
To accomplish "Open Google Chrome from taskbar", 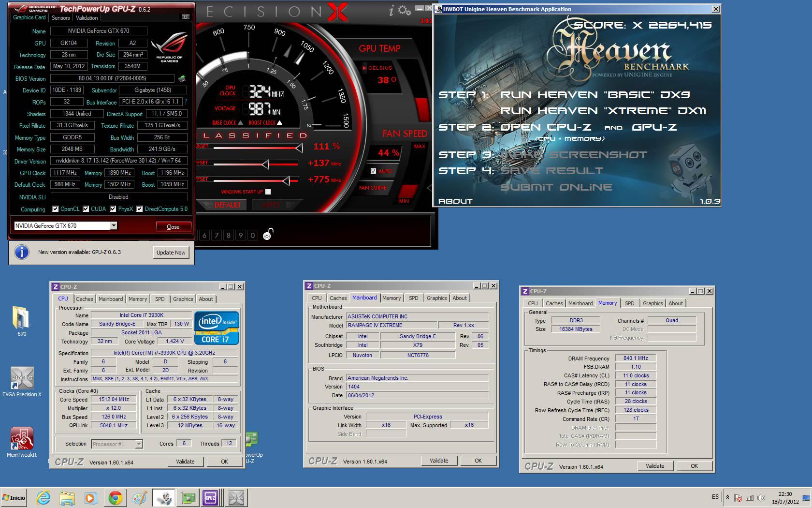I will [115, 498].
